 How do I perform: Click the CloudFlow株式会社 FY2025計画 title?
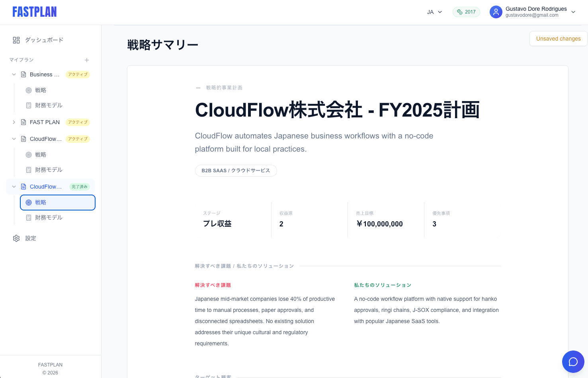coord(337,110)
